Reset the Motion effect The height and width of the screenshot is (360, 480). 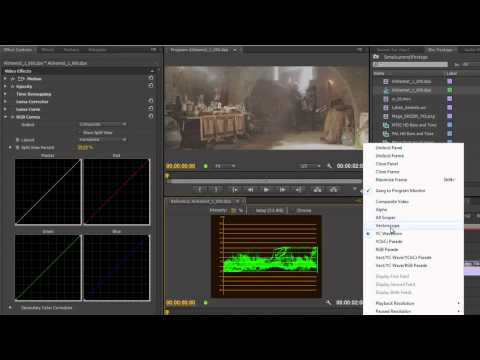151,78
